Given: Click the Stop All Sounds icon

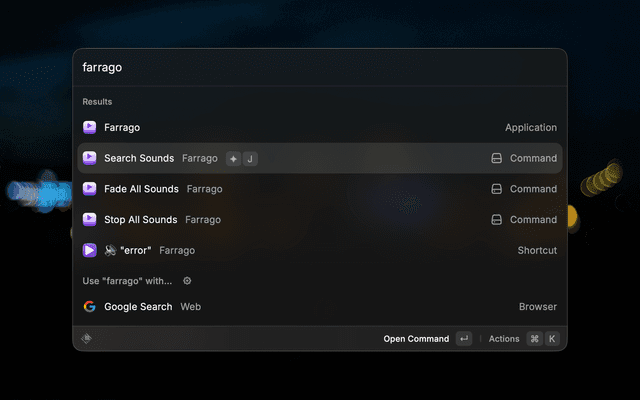Looking at the screenshot, I should coord(89,219).
